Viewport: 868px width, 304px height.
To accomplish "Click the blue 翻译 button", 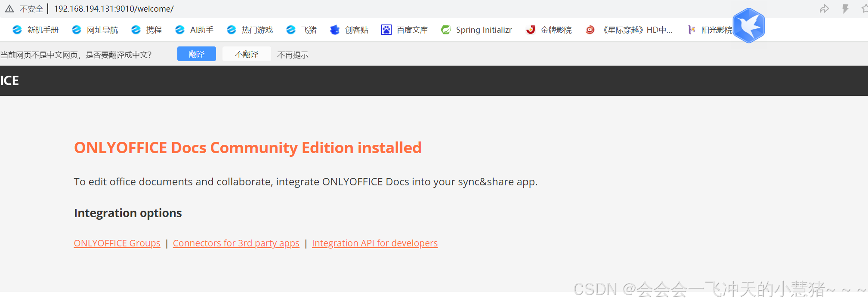I will [x=197, y=54].
